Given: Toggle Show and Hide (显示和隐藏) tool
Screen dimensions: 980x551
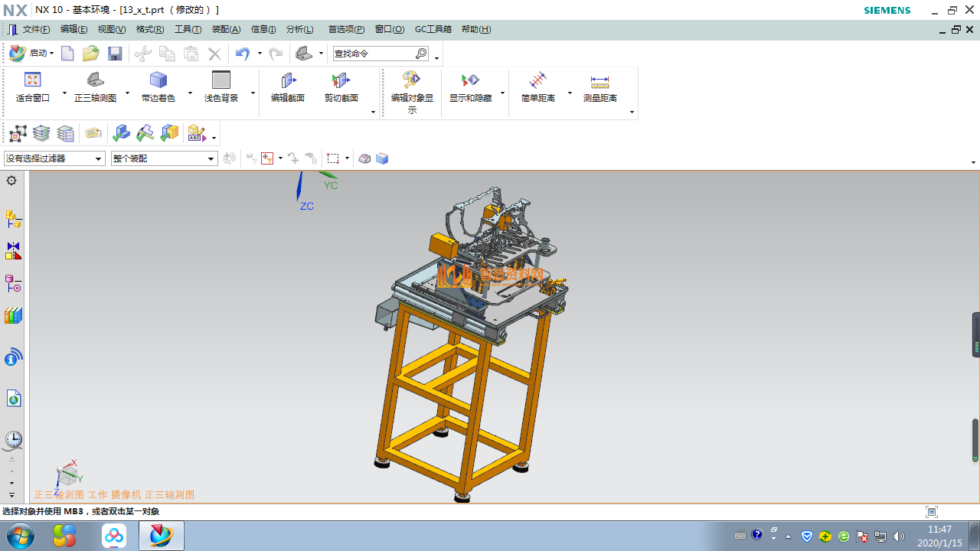Looking at the screenshot, I should [470, 80].
